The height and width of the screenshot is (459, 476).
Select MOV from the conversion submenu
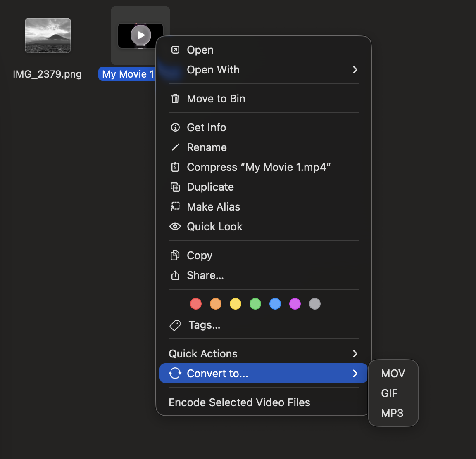pyautogui.click(x=393, y=373)
